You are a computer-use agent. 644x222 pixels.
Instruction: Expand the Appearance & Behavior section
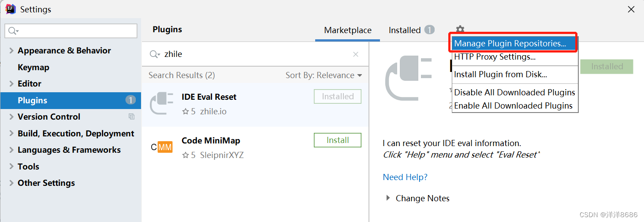(11, 51)
